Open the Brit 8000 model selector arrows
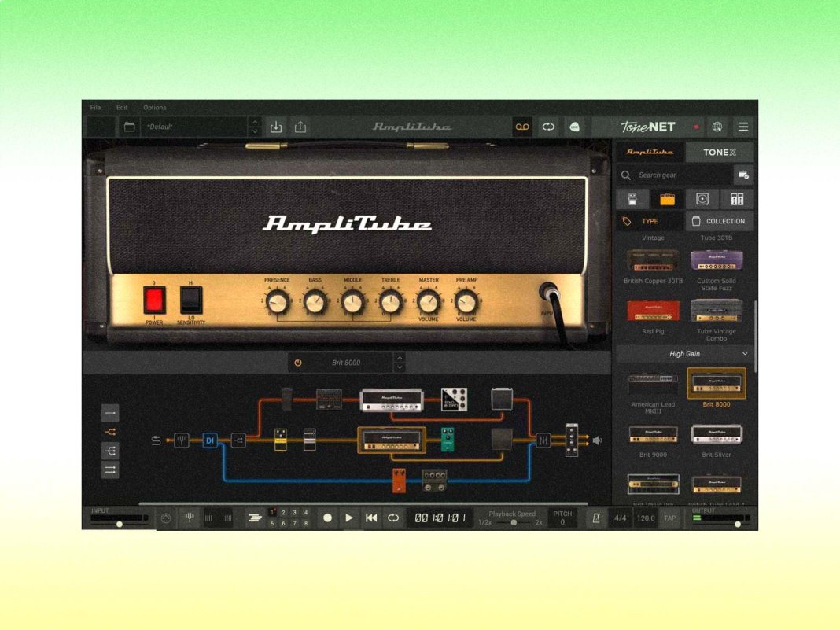This screenshot has width=840, height=630. (401, 363)
